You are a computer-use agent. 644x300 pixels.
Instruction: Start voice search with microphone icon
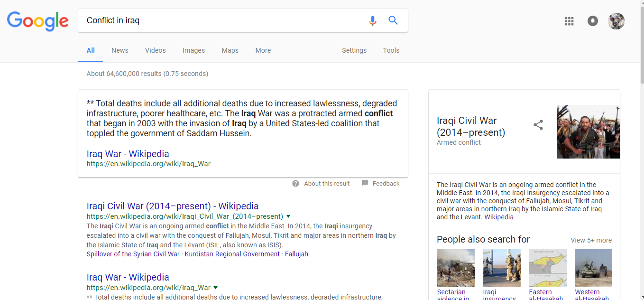pos(372,20)
